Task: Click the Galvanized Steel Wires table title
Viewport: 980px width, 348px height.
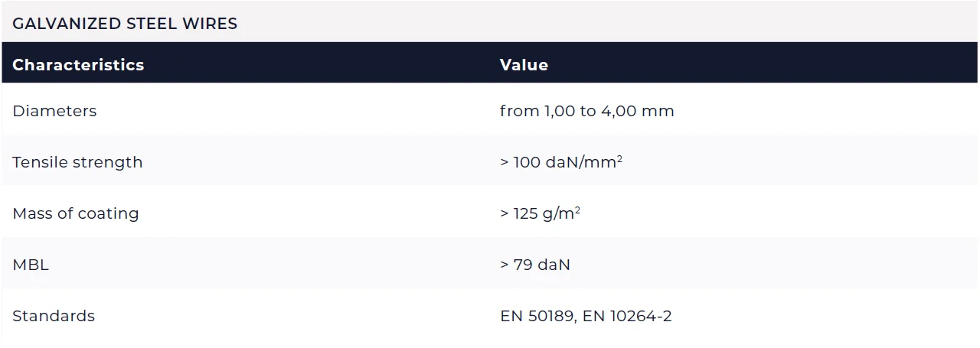Action: point(125,24)
